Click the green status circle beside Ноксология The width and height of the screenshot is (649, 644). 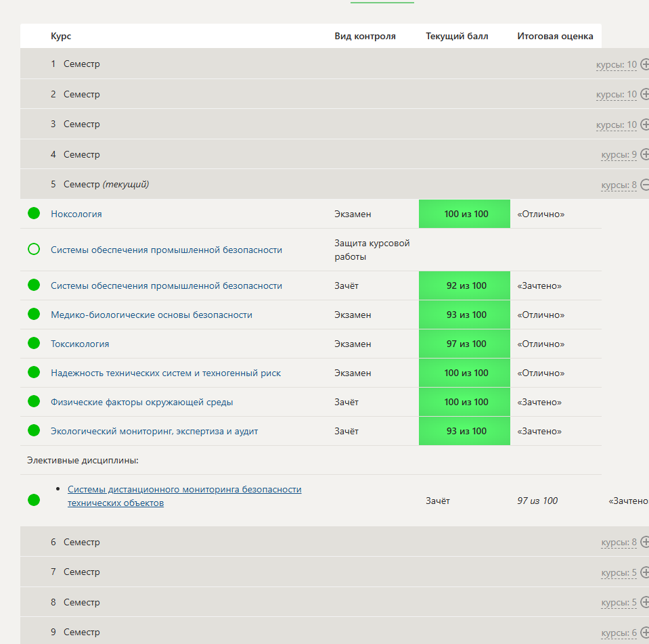(x=34, y=214)
